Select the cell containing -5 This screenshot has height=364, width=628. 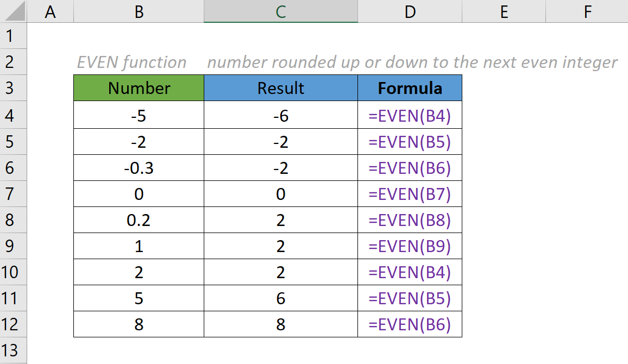coord(138,115)
